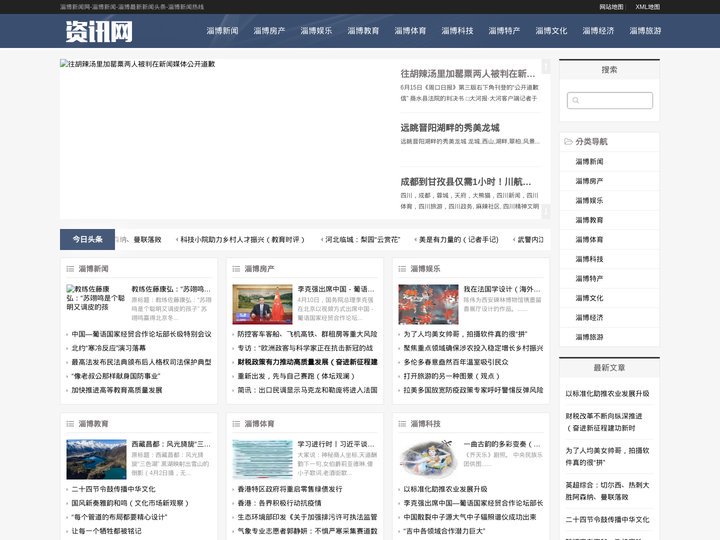Click the 今日头条 ticker label
The image size is (720, 540).
coord(87,239)
